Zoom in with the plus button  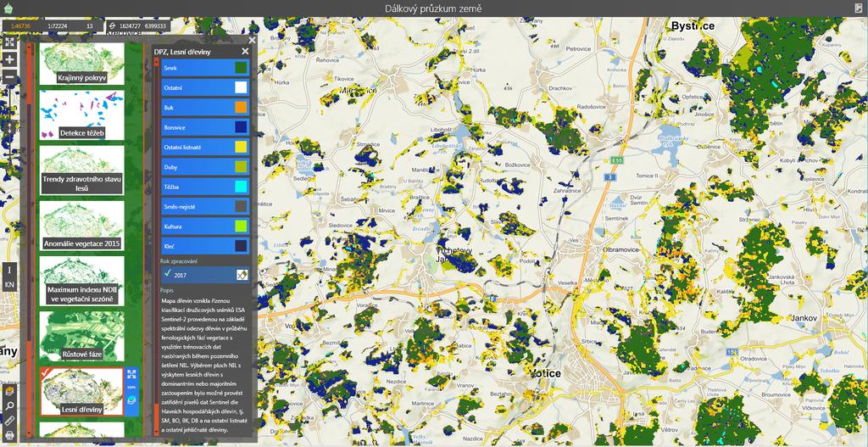(x=9, y=59)
